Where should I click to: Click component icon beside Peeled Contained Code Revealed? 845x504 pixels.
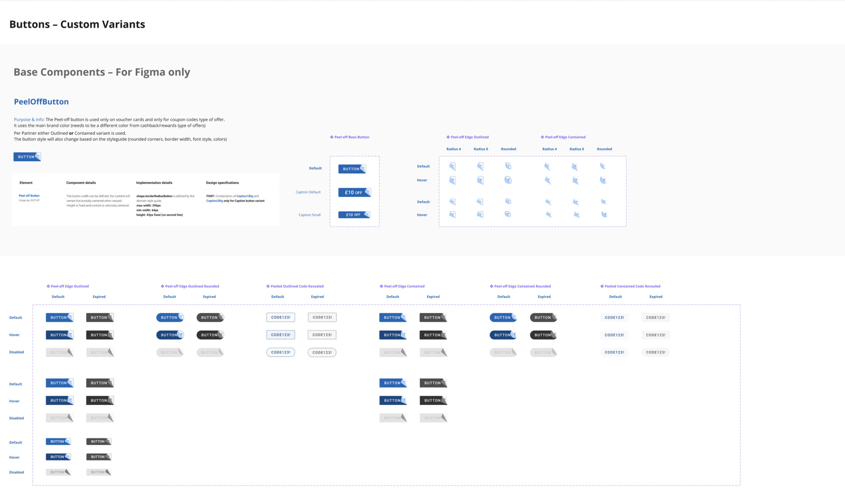[602, 286]
